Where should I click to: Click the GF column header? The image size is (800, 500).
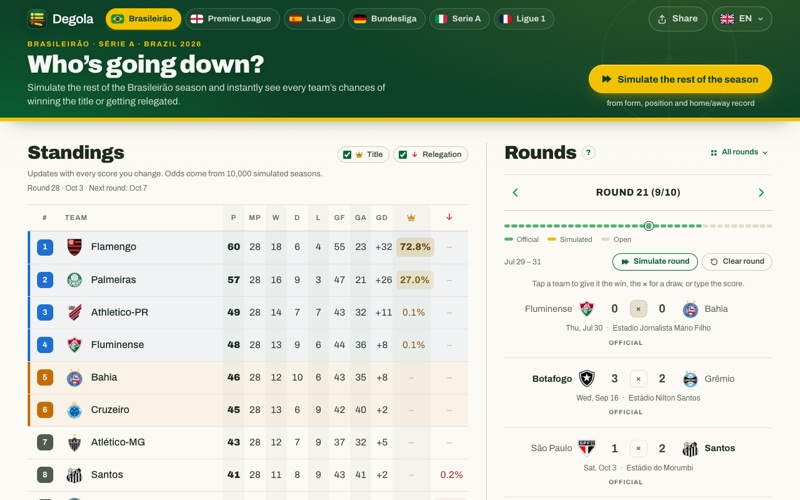click(339, 218)
